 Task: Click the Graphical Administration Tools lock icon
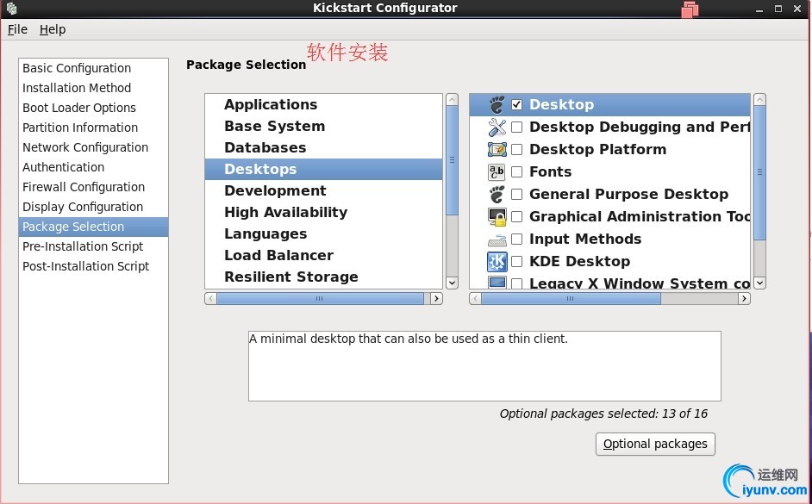click(x=497, y=217)
